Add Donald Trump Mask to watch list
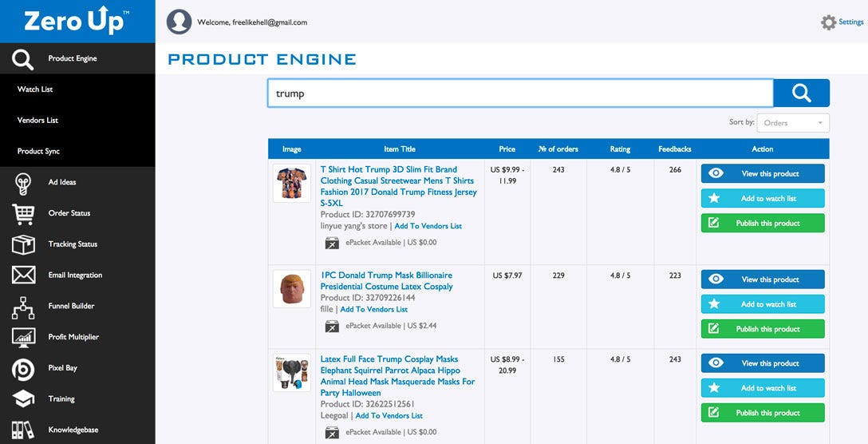Image resolution: width=868 pixels, height=444 pixels. [x=763, y=304]
